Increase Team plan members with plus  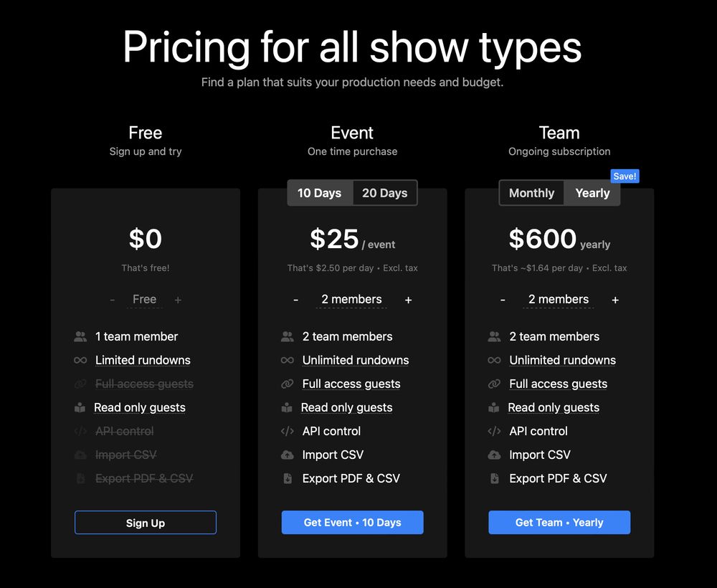click(x=615, y=300)
